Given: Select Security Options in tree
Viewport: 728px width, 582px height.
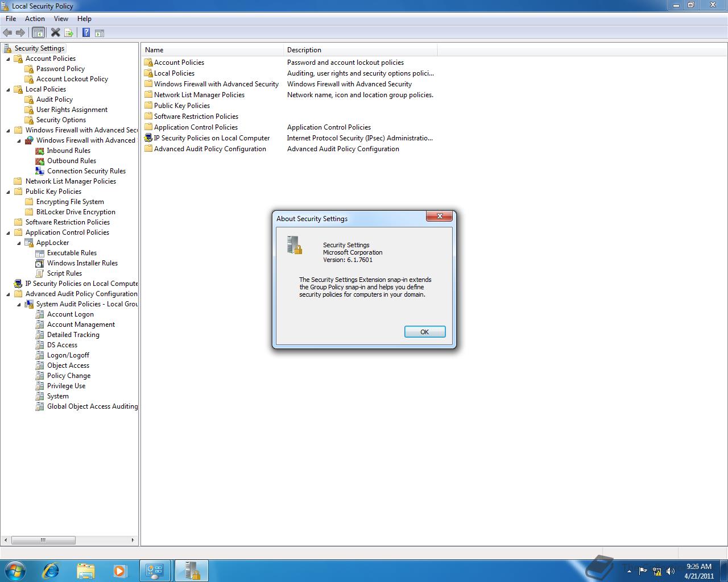Looking at the screenshot, I should click(x=61, y=120).
